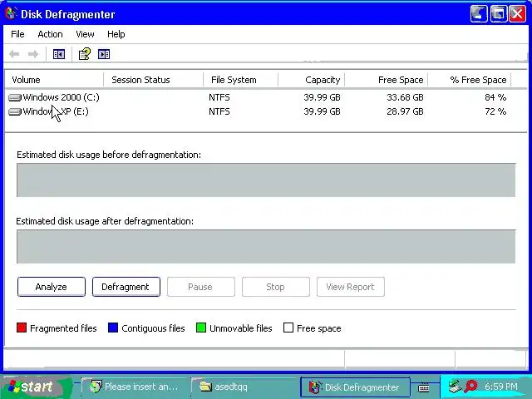The height and width of the screenshot is (399, 532).
Task: Click the Back arrow toolbar icon
Action: tap(14, 54)
